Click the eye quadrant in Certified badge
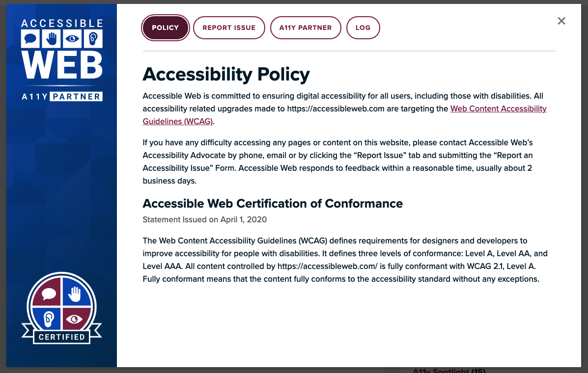 [x=76, y=319]
